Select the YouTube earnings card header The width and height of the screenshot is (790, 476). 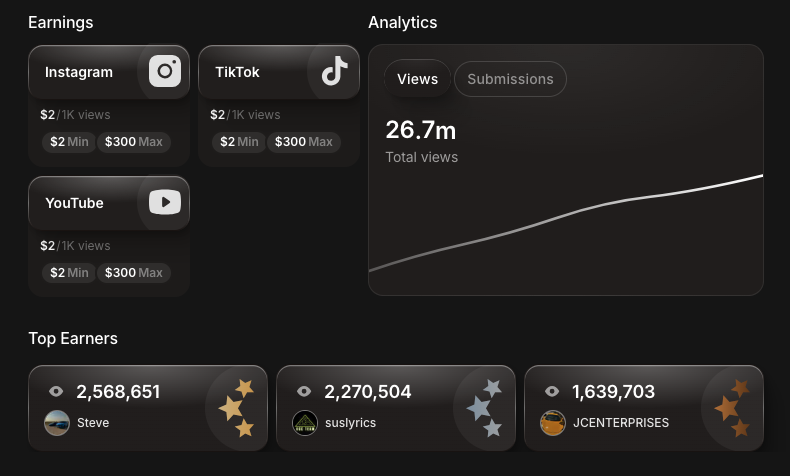point(109,203)
